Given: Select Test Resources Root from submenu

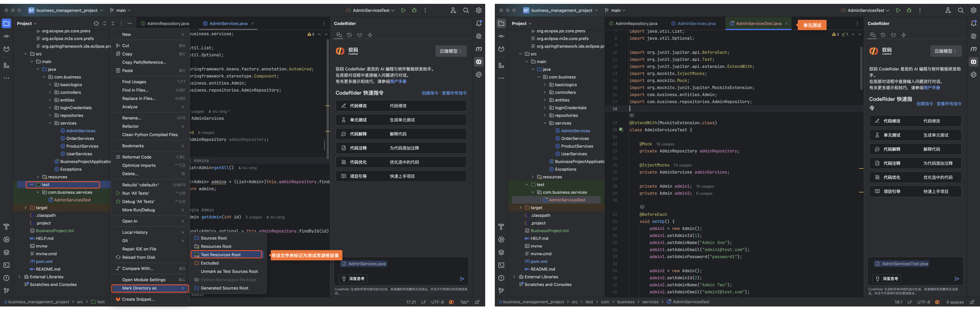Looking at the screenshot, I should pos(221,255).
